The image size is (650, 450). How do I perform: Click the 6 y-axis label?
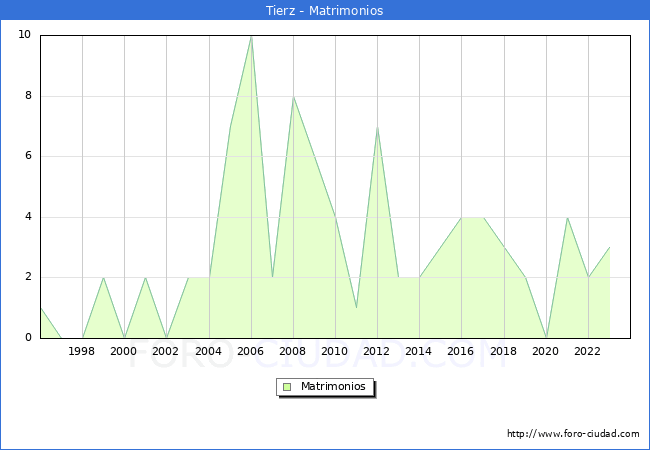point(27,156)
